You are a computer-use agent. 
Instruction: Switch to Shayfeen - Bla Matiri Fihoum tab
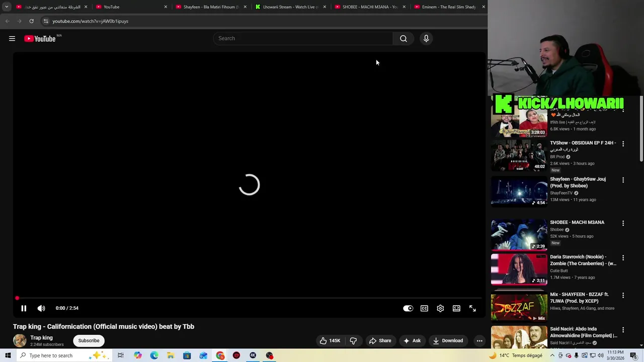(211, 7)
